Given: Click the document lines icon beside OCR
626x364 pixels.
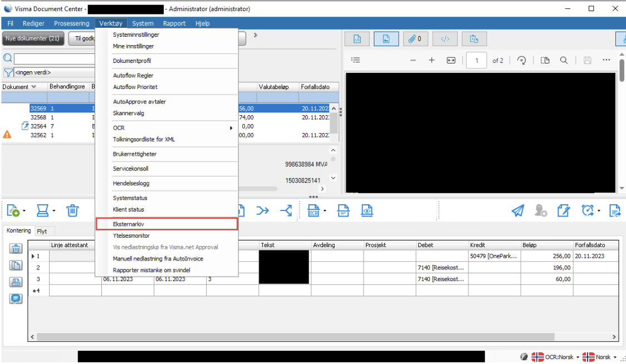Looking at the screenshot, I should pos(343,210).
